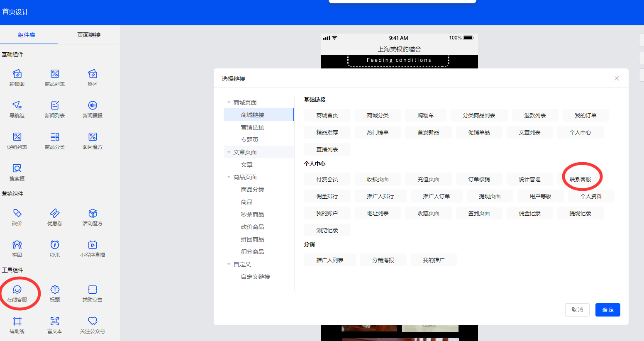Select the 小程序直播 live component icon

point(93,245)
